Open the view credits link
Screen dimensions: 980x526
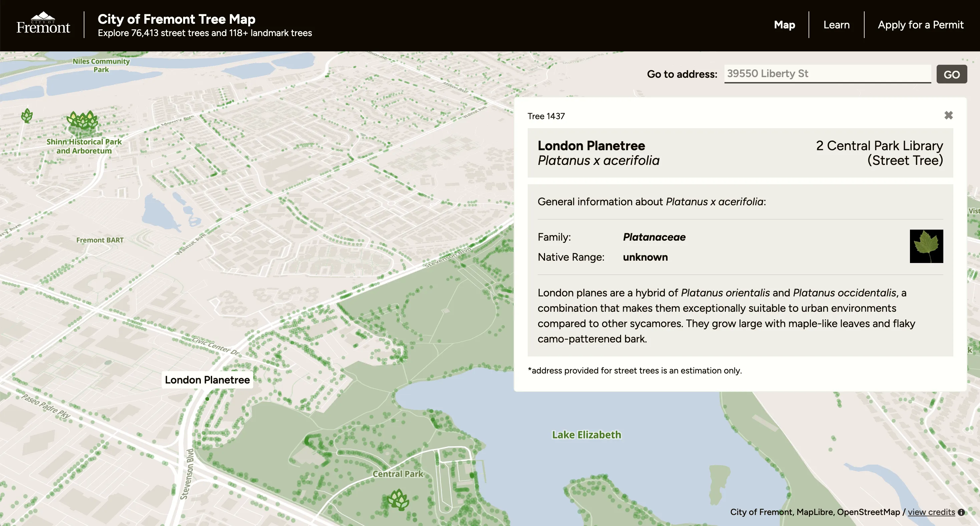(x=931, y=512)
